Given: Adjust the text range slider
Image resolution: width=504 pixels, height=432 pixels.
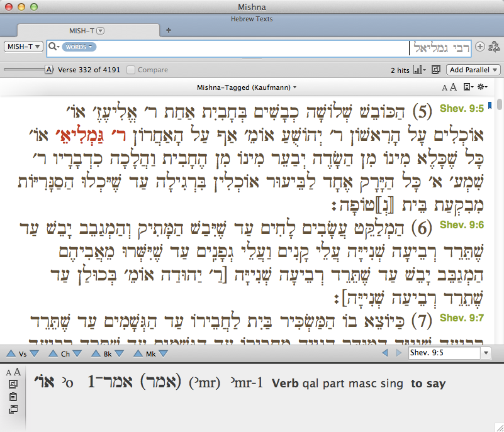Looking at the screenshot, I should coord(27,70).
